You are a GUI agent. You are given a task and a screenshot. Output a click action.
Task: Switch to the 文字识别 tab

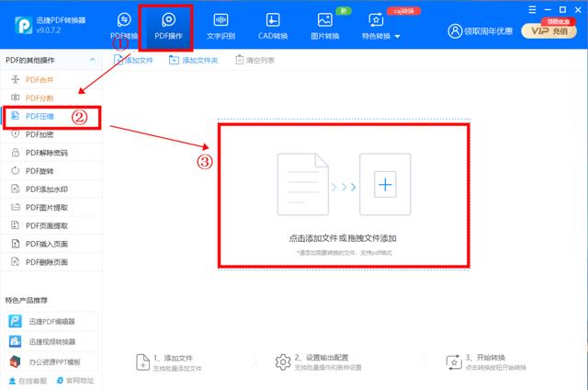pyautogui.click(x=220, y=25)
